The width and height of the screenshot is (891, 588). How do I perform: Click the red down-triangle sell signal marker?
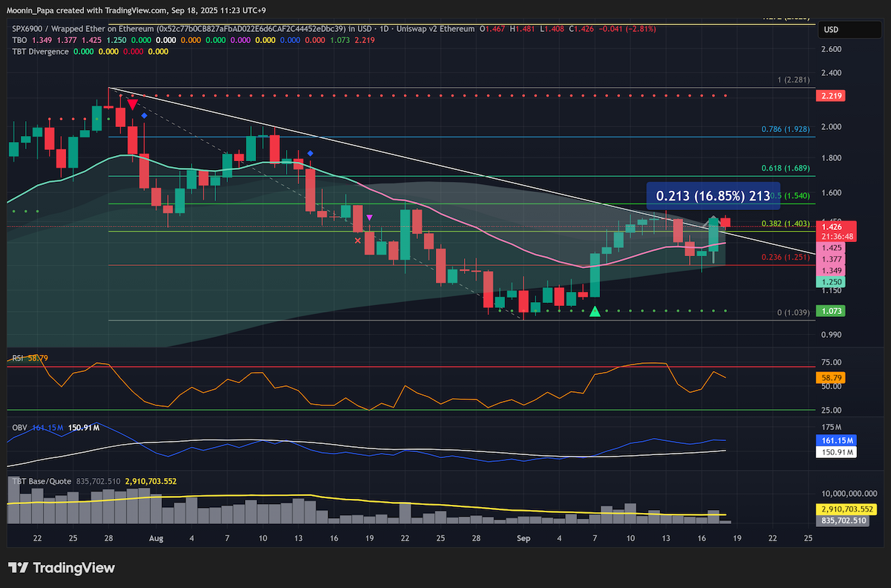(131, 105)
